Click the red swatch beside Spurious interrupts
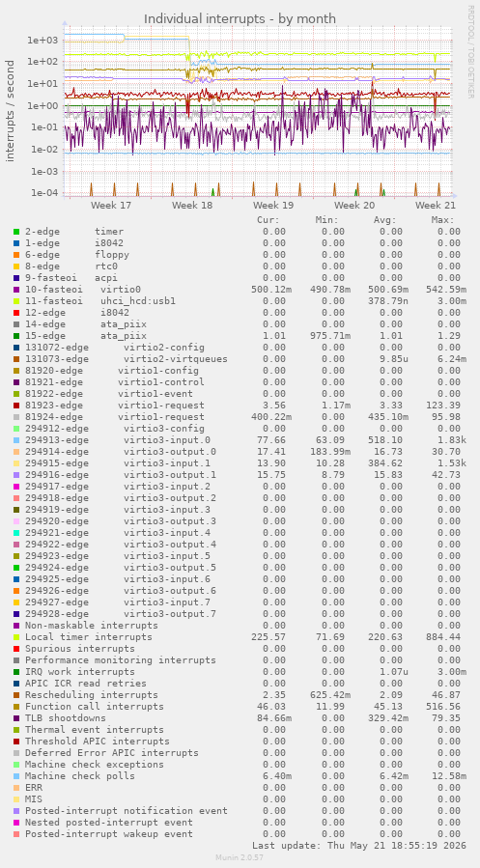Viewport: 480px width, 868px height. pos(16,649)
